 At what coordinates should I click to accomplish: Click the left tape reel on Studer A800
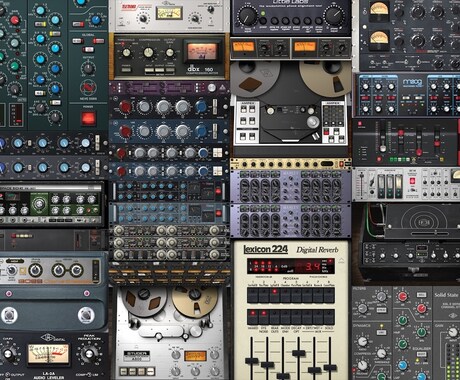point(144,301)
